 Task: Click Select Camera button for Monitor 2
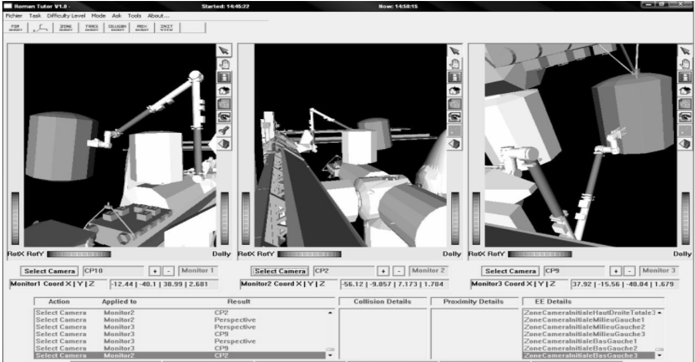pyautogui.click(x=280, y=271)
